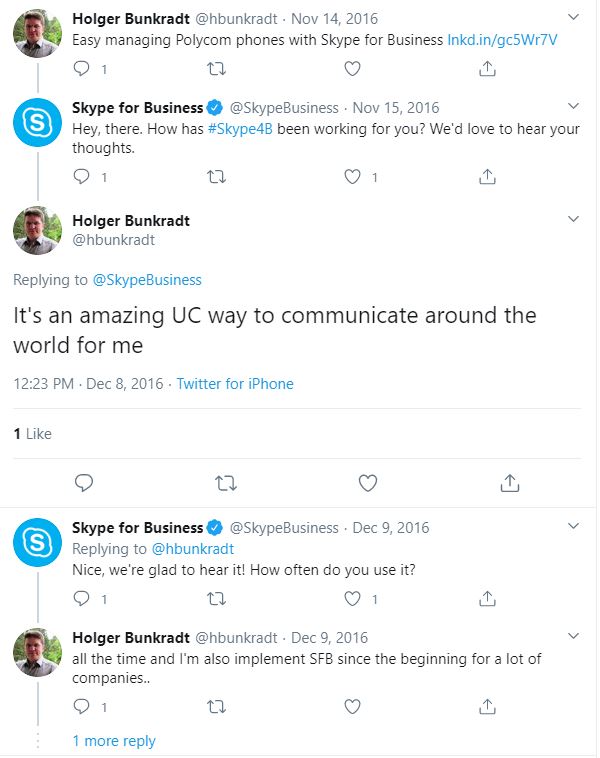Retweet the Skype tweet from Nov 15
The height and width of the screenshot is (758, 600).
[214, 177]
